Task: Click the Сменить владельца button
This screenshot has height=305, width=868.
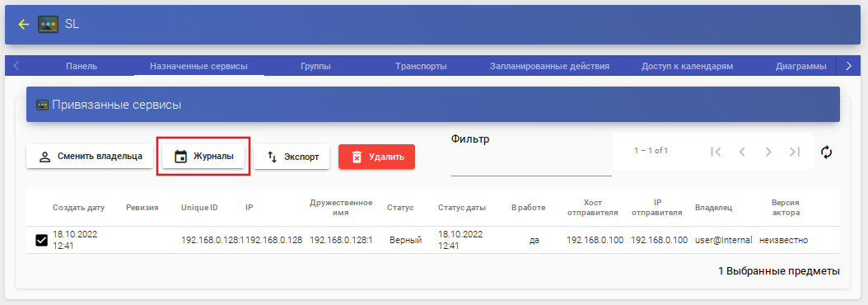Action: click(89, 157)
